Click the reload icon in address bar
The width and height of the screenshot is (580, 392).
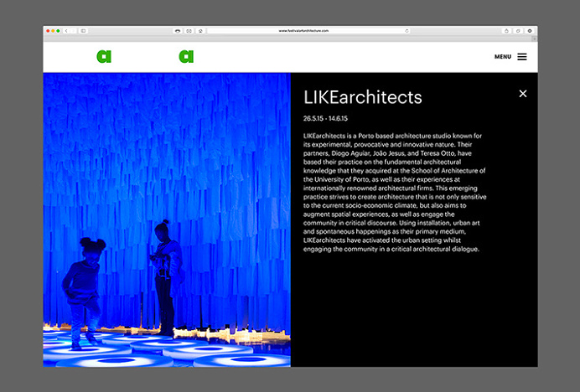[407, 31]
